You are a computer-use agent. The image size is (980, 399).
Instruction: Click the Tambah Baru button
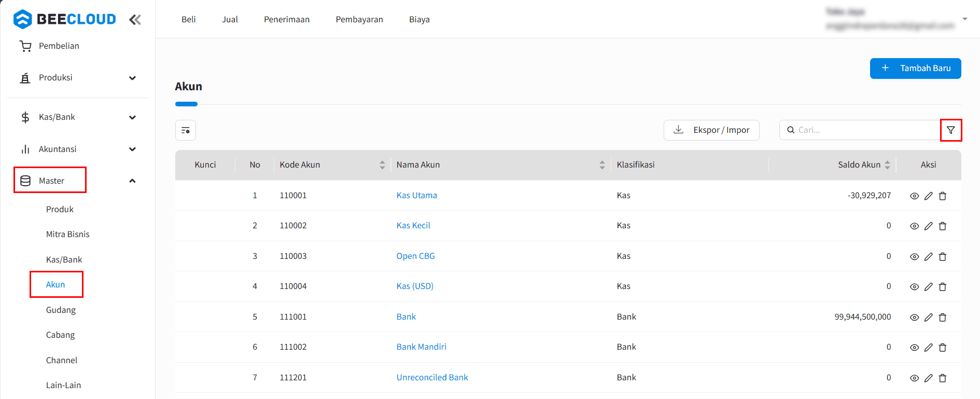pos(915,68)
